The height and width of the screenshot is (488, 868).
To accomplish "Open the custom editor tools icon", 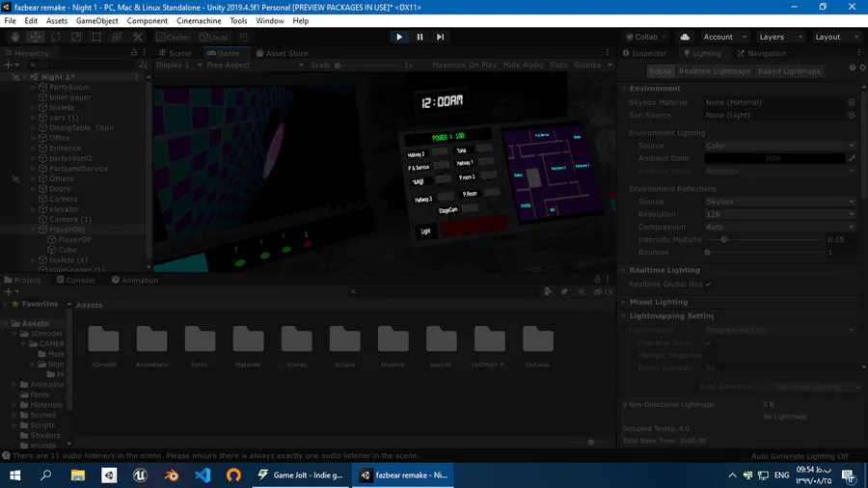I will pyautogui.click(x=137, y=37).
